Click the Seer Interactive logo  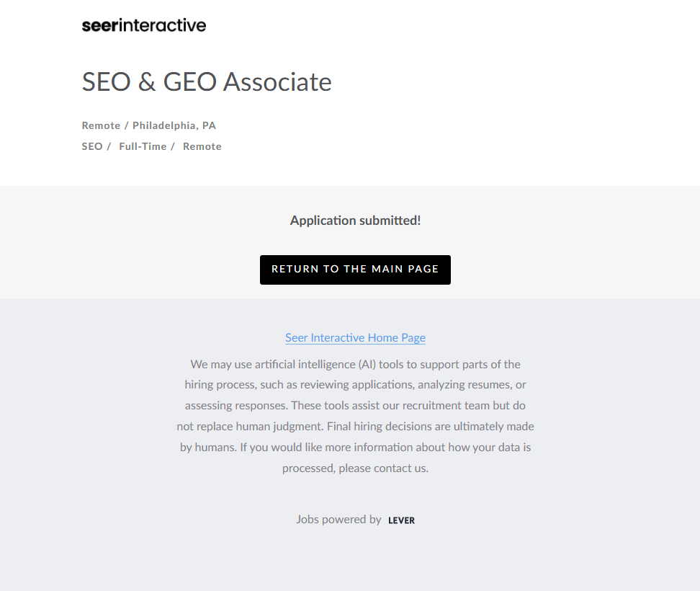click(x=144, y=25)
